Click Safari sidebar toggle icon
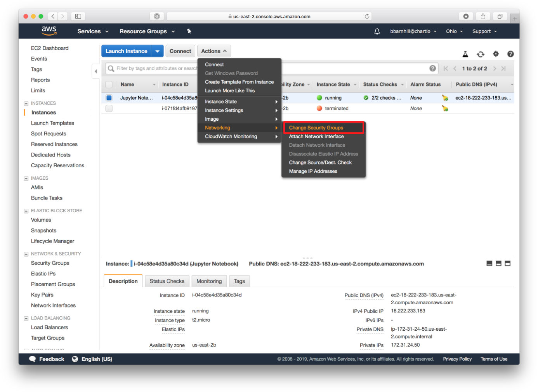 point(78,16)
